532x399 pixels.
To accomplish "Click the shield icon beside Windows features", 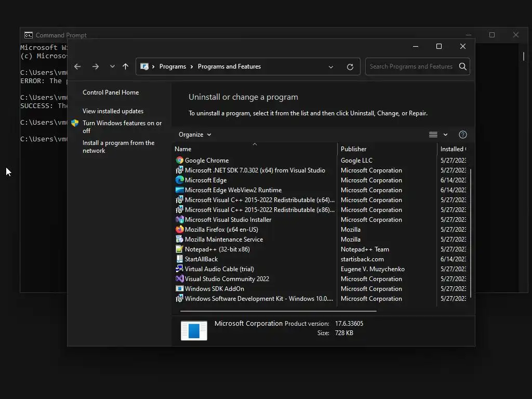I will [75, 123].
